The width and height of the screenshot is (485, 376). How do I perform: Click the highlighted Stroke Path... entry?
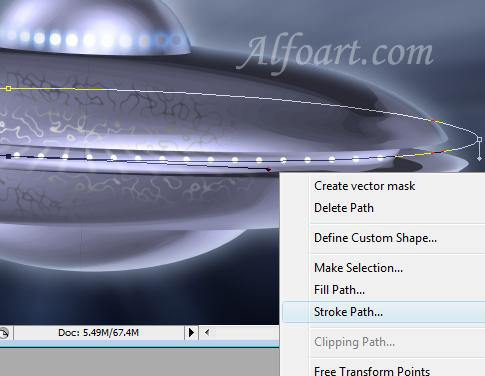point(383,312)
